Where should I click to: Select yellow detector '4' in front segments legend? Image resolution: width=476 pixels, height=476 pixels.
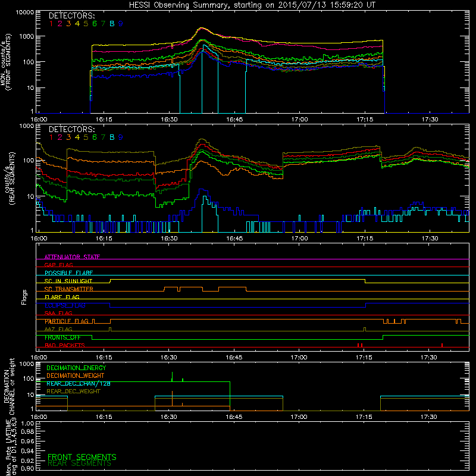coord(77,24)
